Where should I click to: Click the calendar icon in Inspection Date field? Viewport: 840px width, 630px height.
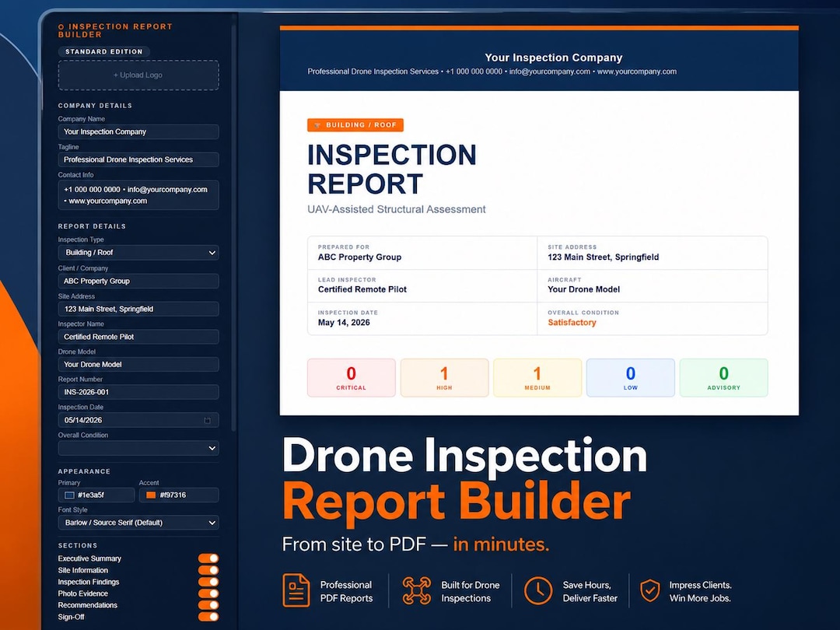pos(208,421)
